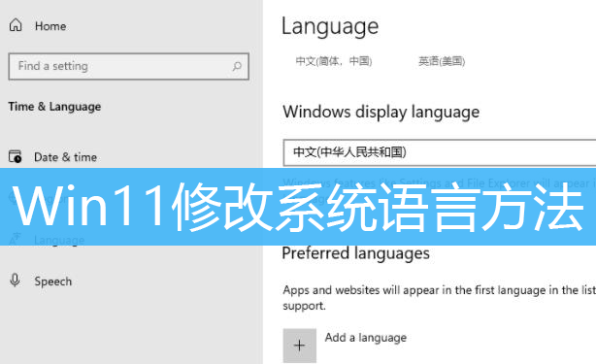Click the 英语(美国) language label
This screenshot has width=596, height=364.
pyautogui.click(x=442, y=61)
